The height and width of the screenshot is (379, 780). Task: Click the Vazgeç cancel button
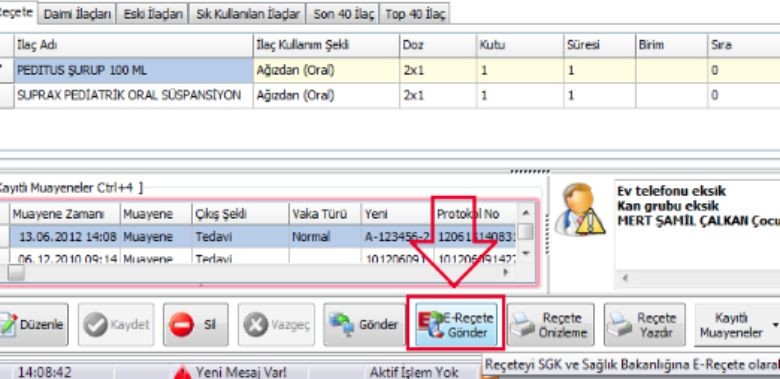[276, 325]
